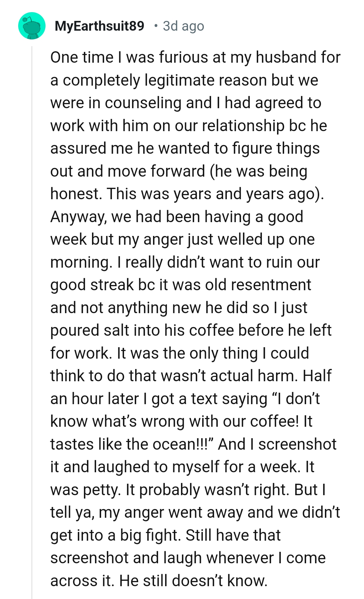Click the 3d ago timestamp
The width and height of the screenshot is (364, 599).
tap(183, 26)
